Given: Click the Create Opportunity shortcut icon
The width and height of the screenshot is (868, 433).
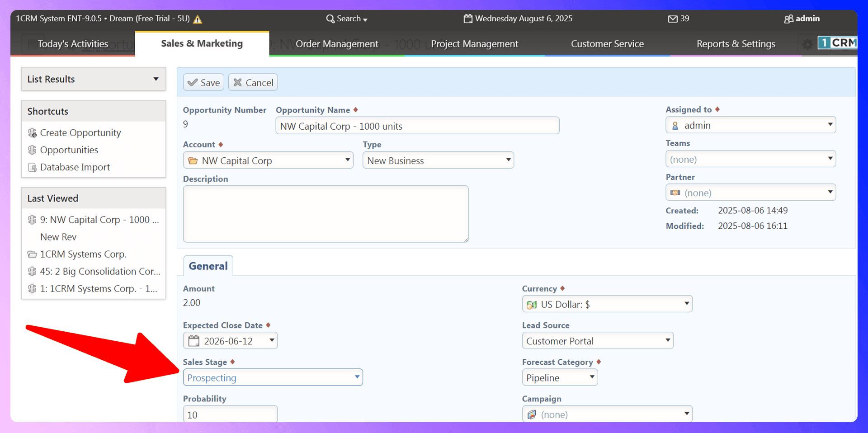Looking at the screenshot, I should (x=32, y=133).
